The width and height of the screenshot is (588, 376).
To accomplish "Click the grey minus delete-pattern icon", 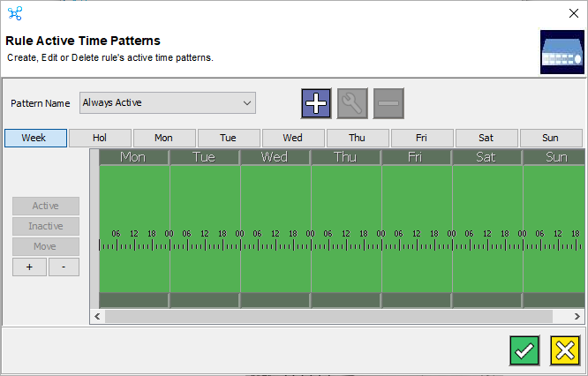I will pos(388,103).
